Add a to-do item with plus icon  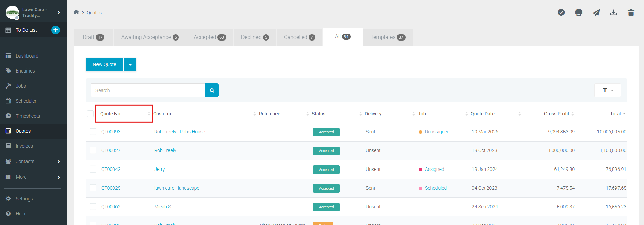coord(56,30)
